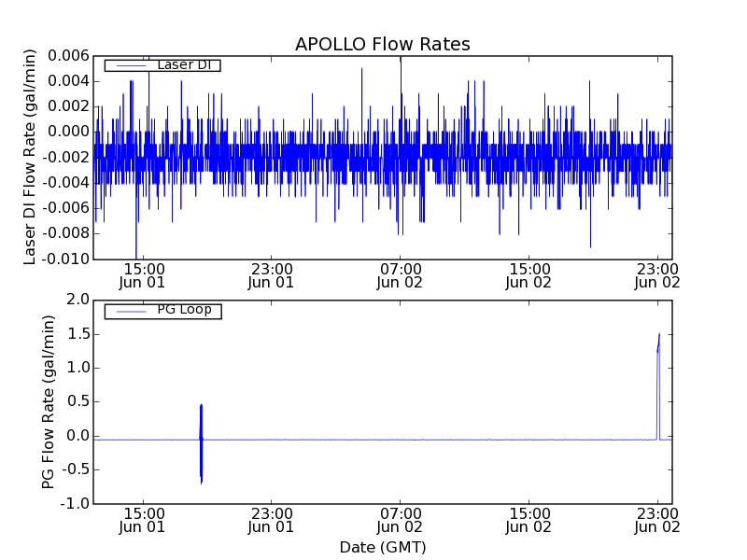Click '15:00 Jun 01' label under PG chart
Viewport: 747px width, 560px height.
[142, 521]
